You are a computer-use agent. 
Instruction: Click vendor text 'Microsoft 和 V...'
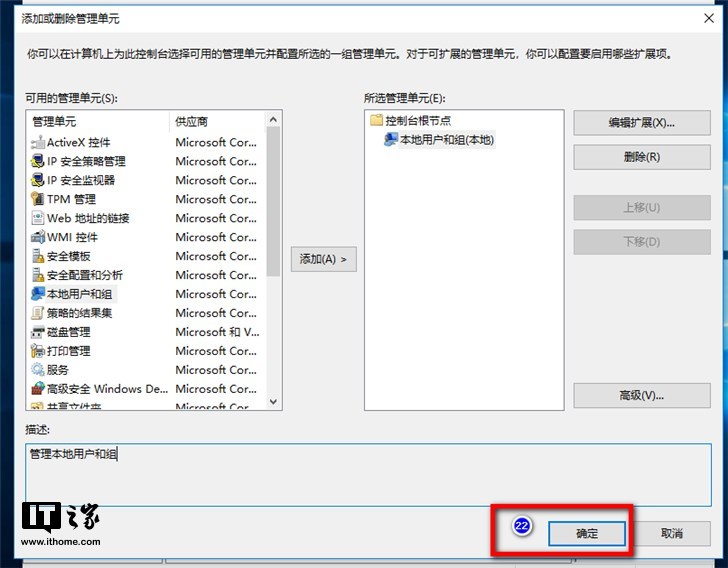click(217, 332)
